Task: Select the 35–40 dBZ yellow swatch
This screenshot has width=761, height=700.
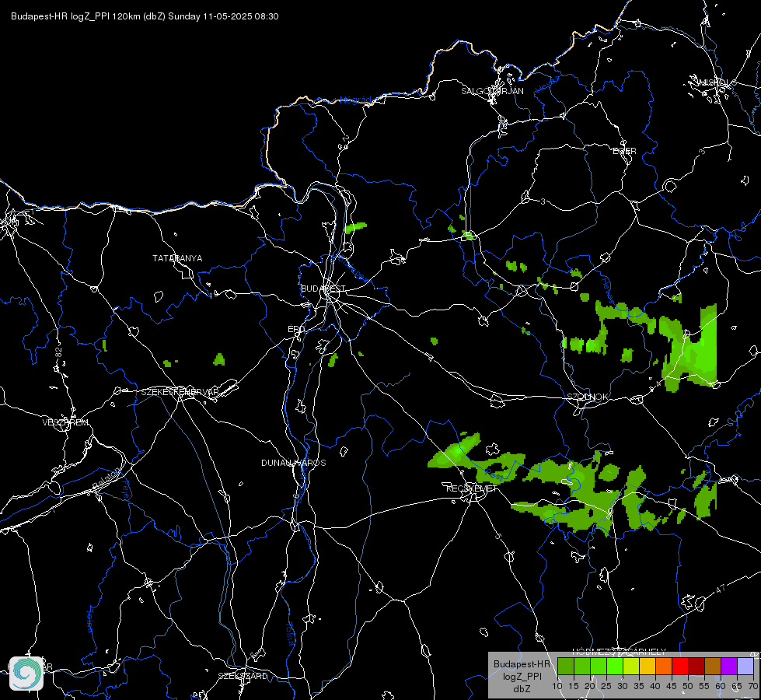Action: coord(648,666)
